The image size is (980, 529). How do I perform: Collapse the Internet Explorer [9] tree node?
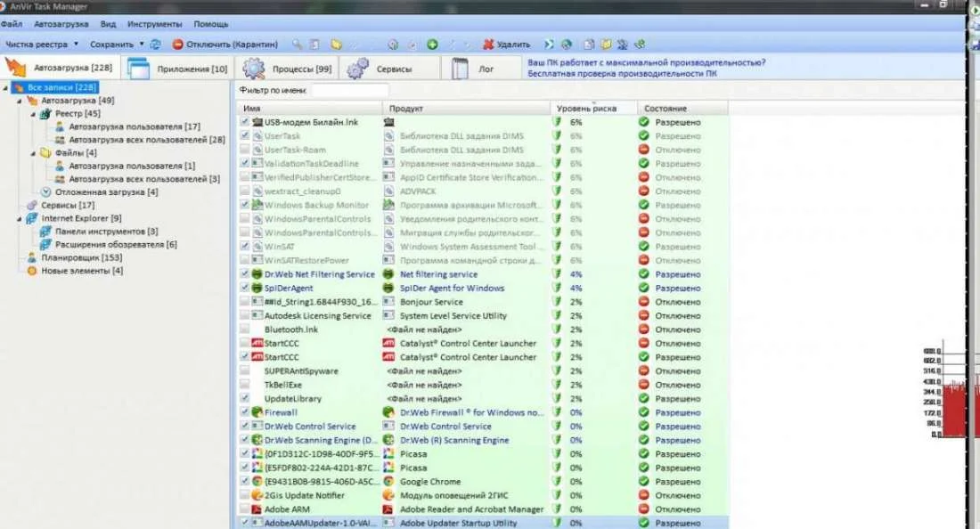[20, 218]
